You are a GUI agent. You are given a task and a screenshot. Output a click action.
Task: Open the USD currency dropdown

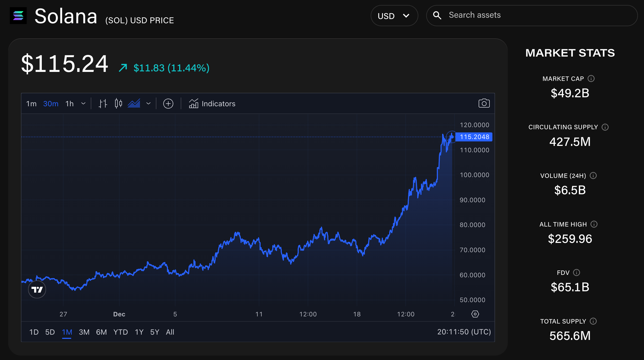pyautogui.click(x=394, y=16)
